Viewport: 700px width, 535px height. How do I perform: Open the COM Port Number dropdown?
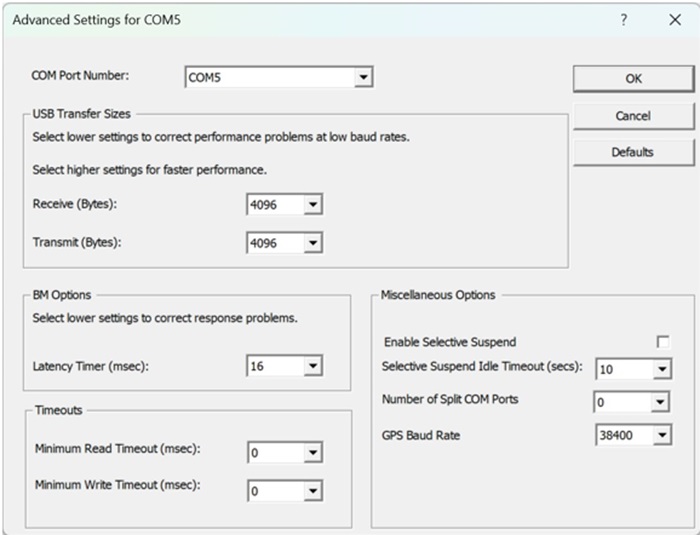(x=364, y=78)
